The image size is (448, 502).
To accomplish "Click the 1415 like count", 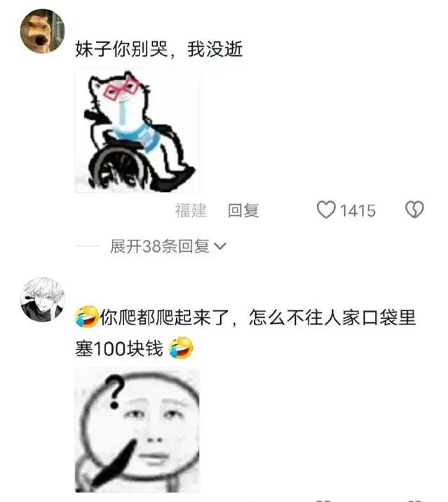I will pos(358,210).
